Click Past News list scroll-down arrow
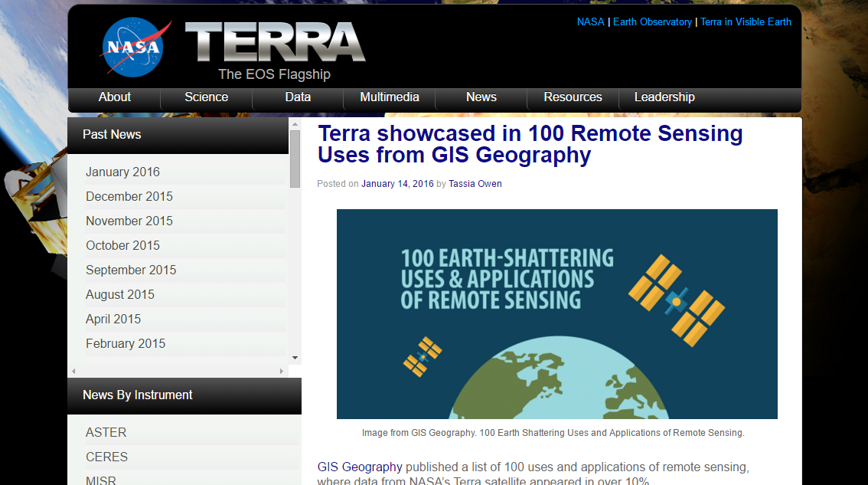 point(295,358)
